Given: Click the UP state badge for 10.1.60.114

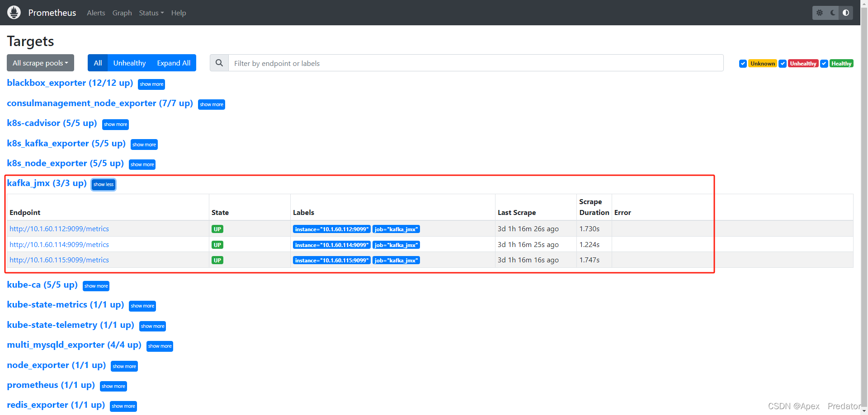Looking at the screenshot, I should [217, 245].
